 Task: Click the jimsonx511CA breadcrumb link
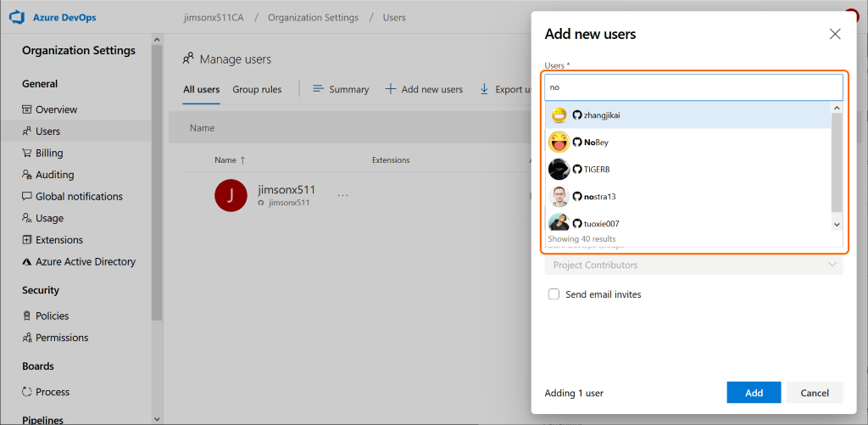tap(215, 18)
